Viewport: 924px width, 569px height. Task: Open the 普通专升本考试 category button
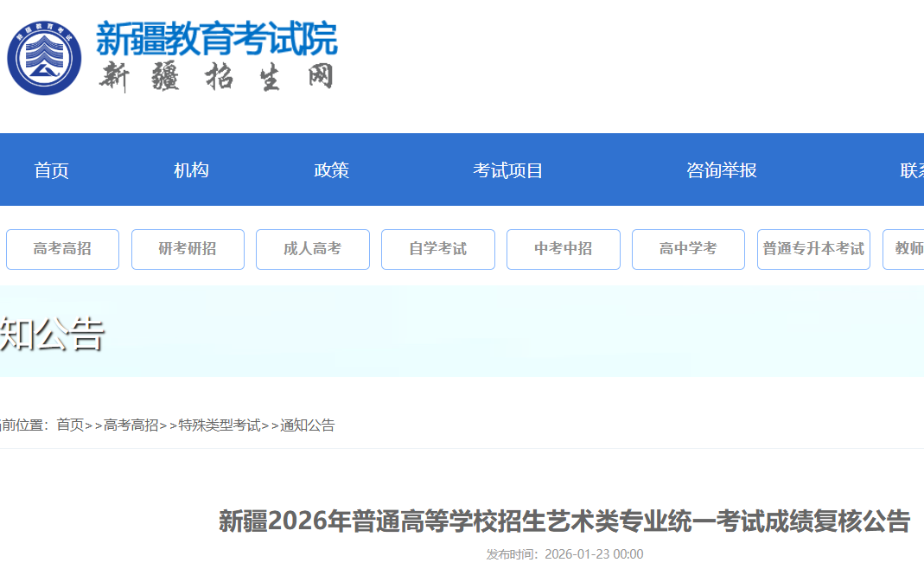813,249
